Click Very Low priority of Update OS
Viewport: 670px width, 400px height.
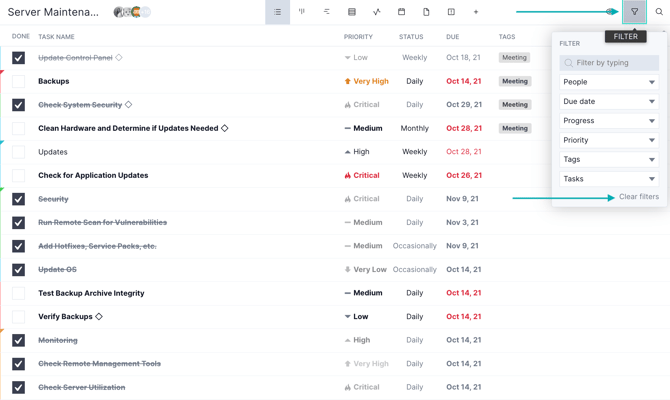(365, 270)
